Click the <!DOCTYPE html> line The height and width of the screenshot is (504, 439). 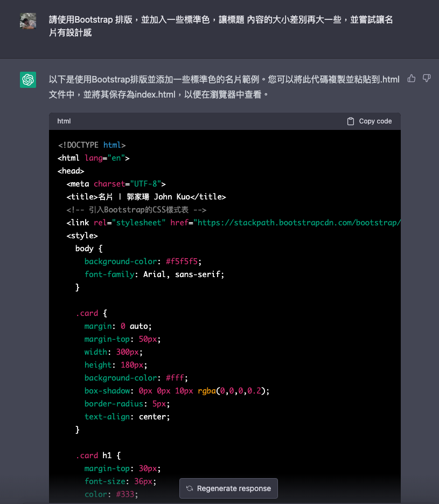[92, 145]
